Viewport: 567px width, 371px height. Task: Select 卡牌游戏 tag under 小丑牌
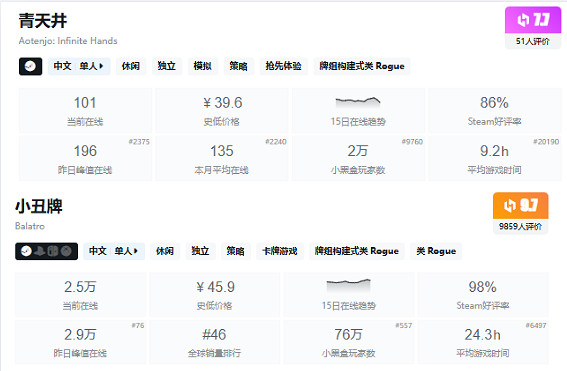click(280, 251)
